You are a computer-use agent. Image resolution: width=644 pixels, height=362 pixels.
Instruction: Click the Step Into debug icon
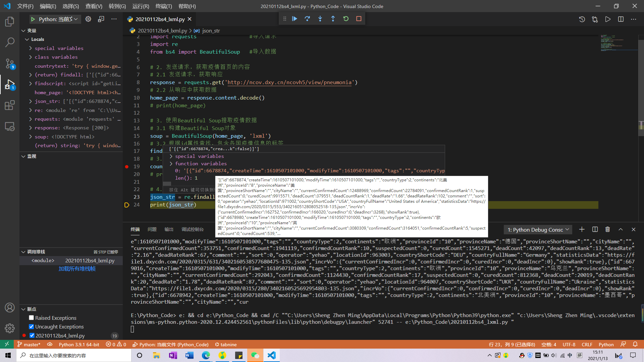click(320, 19)
